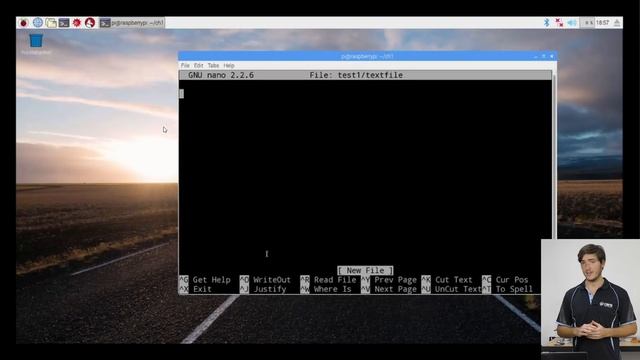Click the 'Next Page' shortcut label

396,289
